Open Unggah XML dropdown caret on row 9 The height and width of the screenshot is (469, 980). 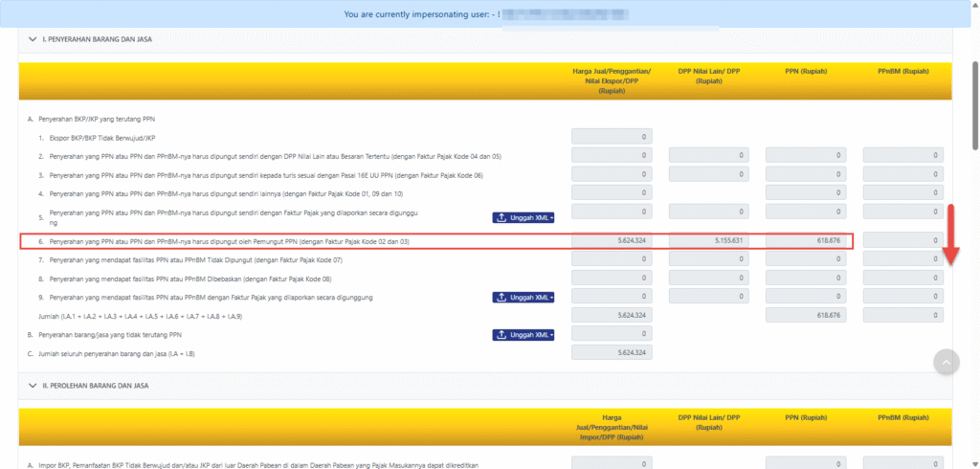(551, 298)
